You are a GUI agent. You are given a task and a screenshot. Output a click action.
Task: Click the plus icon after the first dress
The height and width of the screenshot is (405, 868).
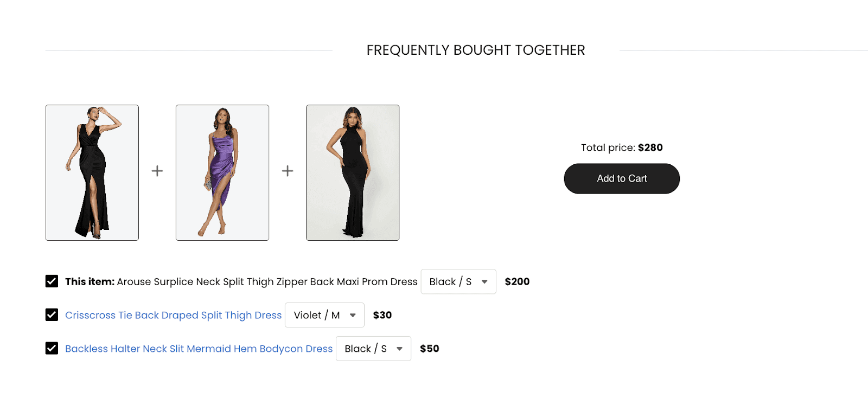[x=157, y=171]
